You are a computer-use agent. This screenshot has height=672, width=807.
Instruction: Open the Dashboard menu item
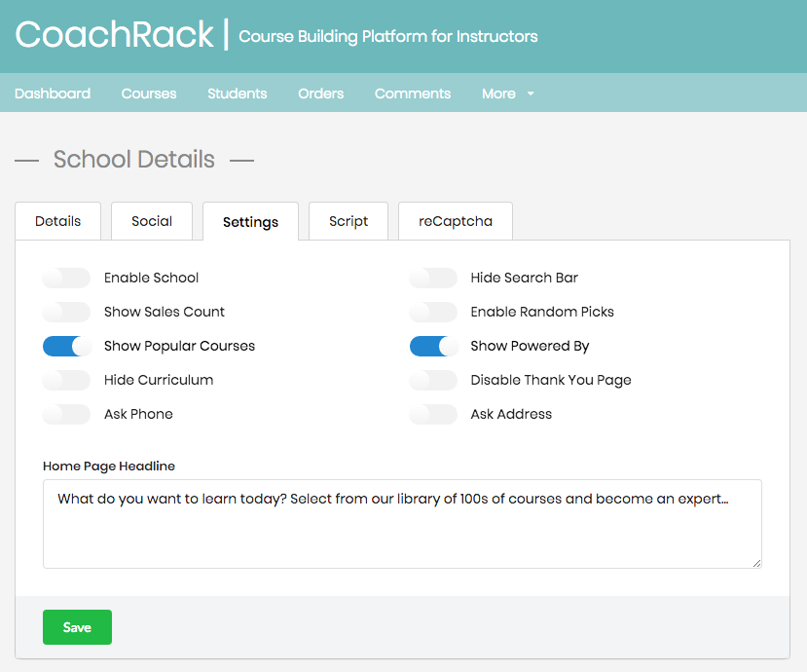click(53, 93)
